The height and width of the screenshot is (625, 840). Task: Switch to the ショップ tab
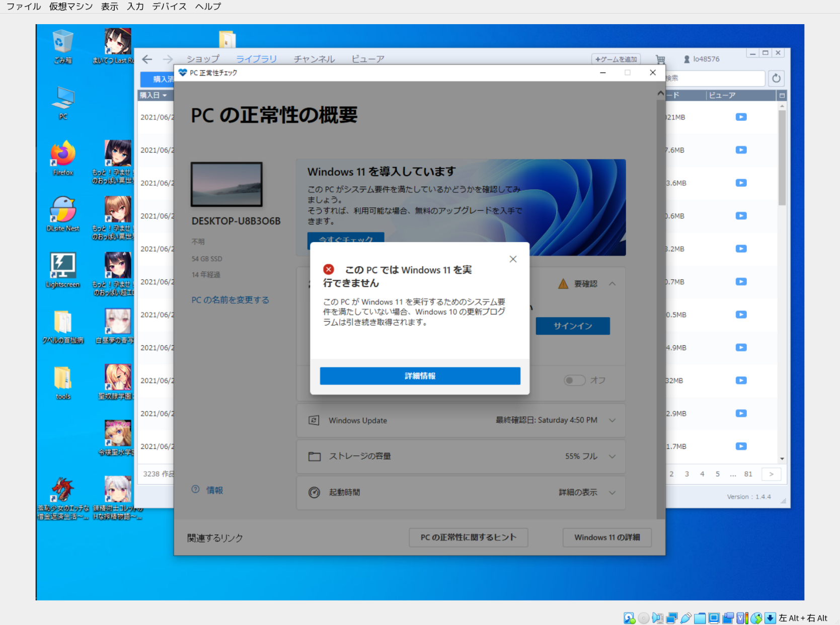coord(203,59)
